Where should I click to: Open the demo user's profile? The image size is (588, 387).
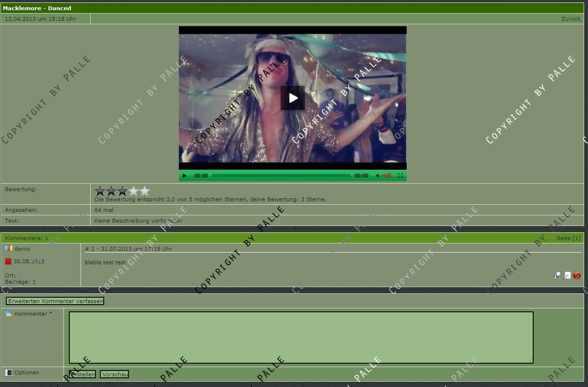22,249
